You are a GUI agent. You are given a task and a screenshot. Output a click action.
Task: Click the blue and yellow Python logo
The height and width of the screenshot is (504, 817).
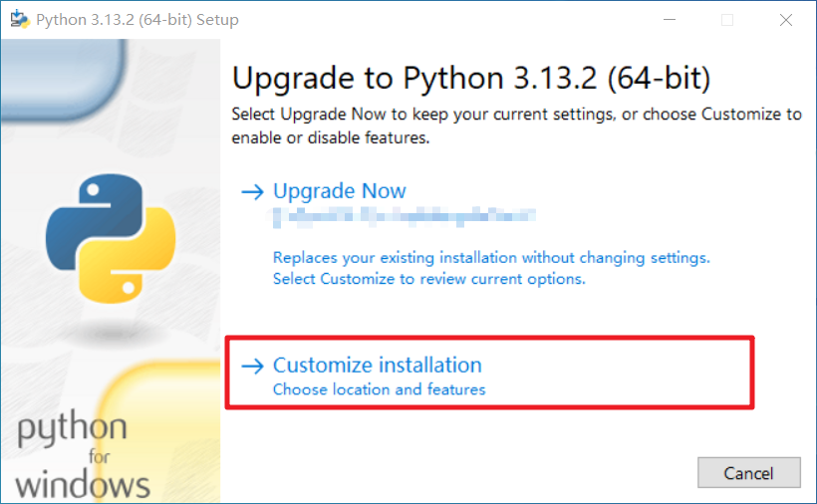point(111,238)
